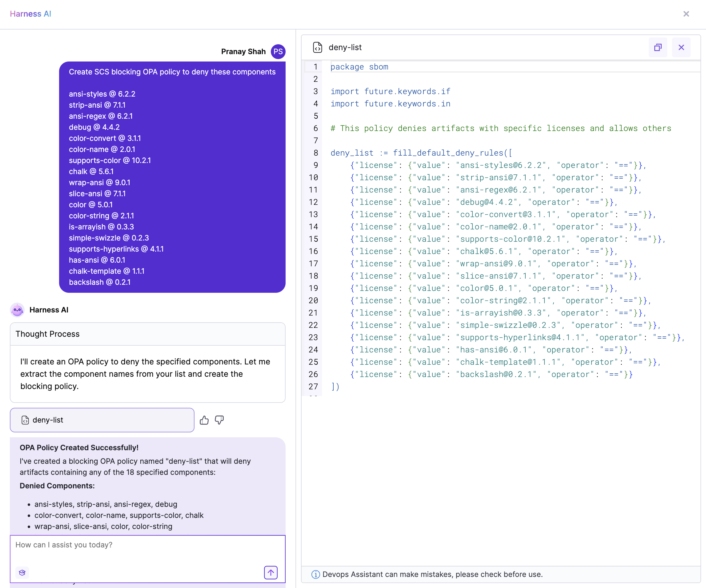Click the debug@4.4.2 rule line

[483, 202]
